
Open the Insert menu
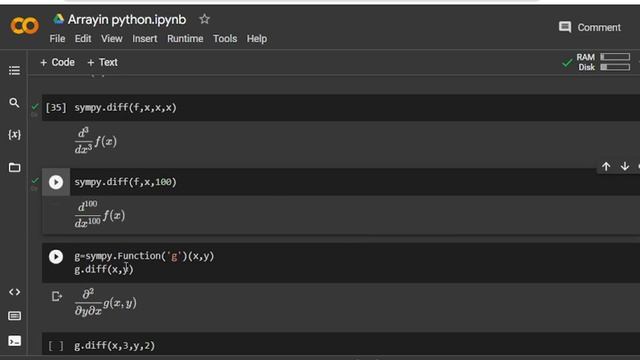(144, 39)
